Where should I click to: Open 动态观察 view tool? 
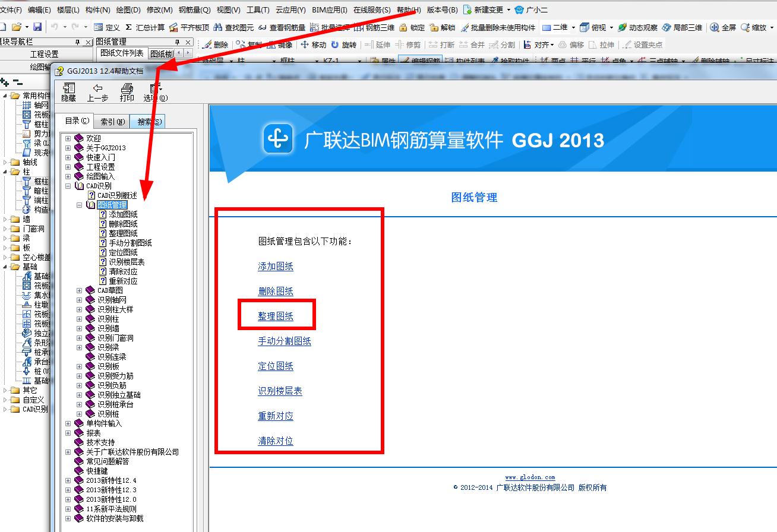637,27
